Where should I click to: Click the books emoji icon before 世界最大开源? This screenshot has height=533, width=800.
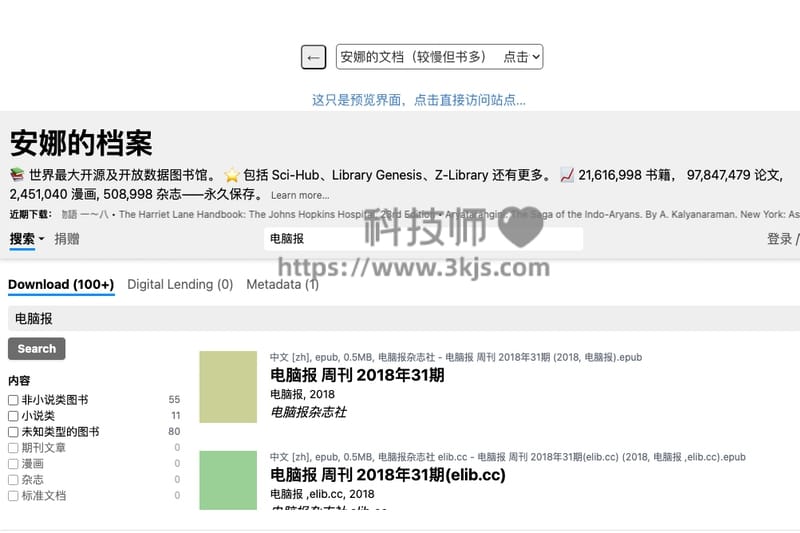click(x=17, y=175)
